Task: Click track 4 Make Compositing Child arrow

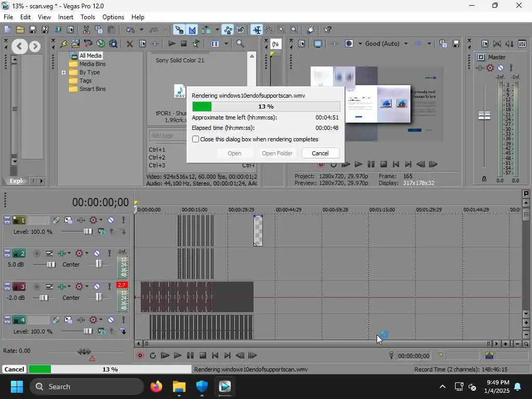Action: point(123,331)
